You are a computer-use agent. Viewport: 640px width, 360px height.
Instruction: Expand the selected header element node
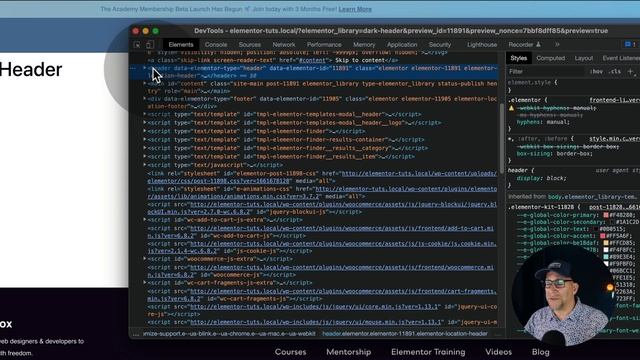pos(144,68)
